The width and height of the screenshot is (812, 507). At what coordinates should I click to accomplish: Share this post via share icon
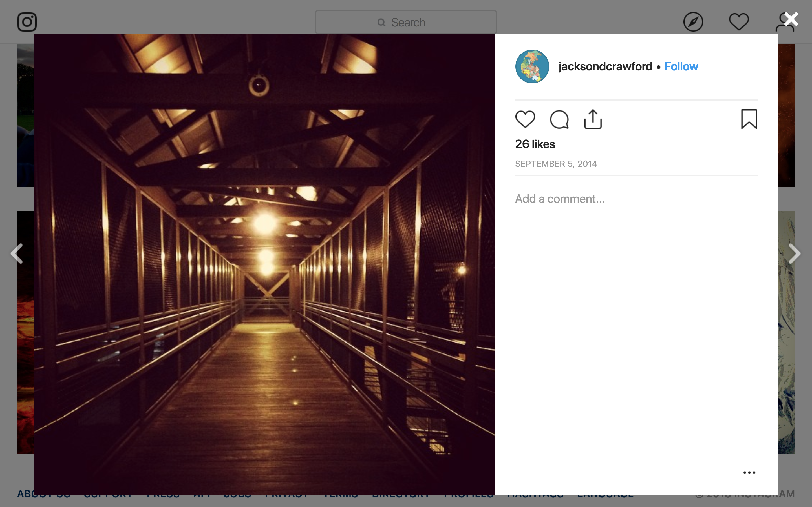click(x=593, y=119)
